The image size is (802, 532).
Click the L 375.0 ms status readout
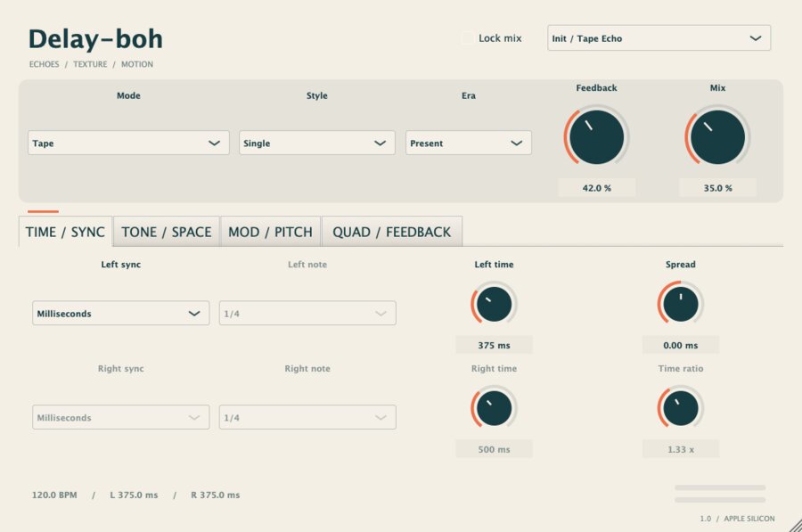pyautogui.click(x=134, y=495)
